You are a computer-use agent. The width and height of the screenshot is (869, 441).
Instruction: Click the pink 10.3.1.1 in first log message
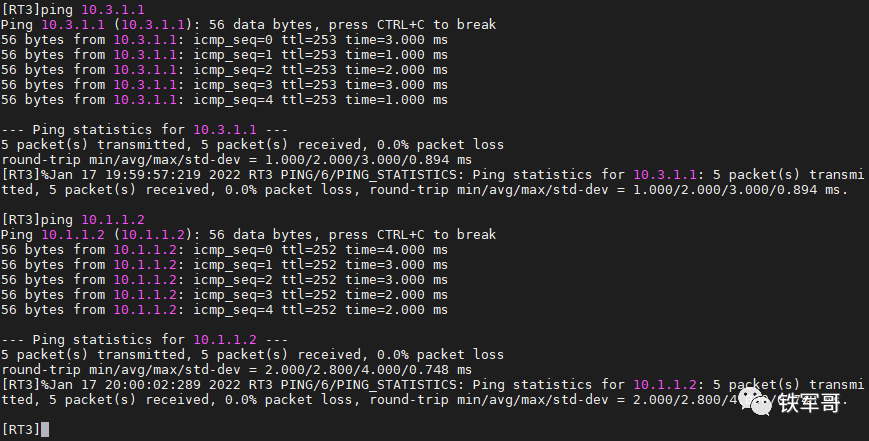coord(665,175)
